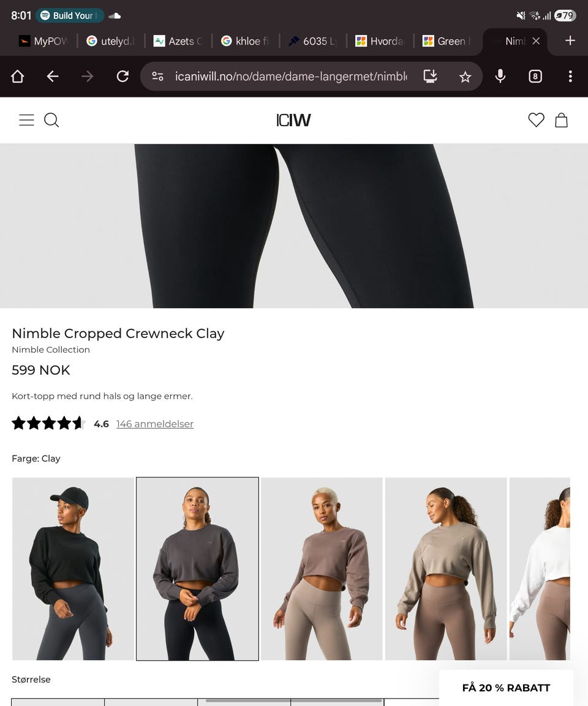Switch to the khloe Google tab
The width and height of the screenshot is (588, 706).
[246, 42]
